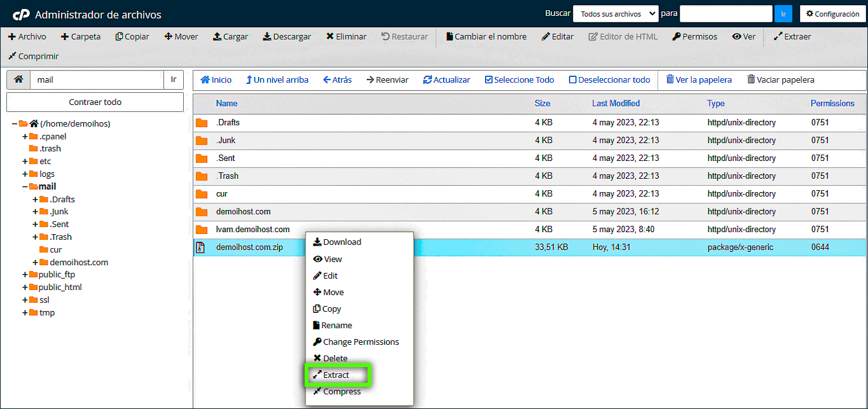
Task: Choose Extract from the context menu
Action: [336, 375]
